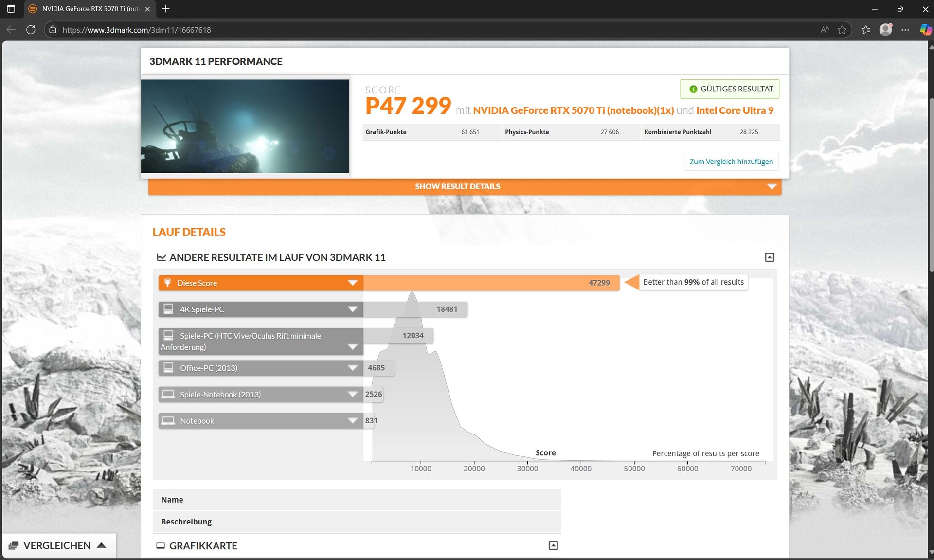The height and width of the screenshot is (560, 934).
Task: Open the Vergleichen panel
Action: pos(59,545)
